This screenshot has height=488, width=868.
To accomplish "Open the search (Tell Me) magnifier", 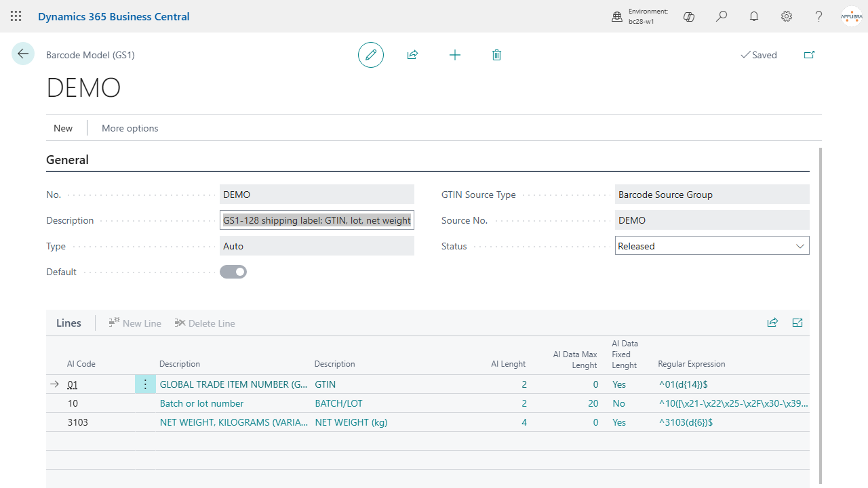I will click(722, 16).
